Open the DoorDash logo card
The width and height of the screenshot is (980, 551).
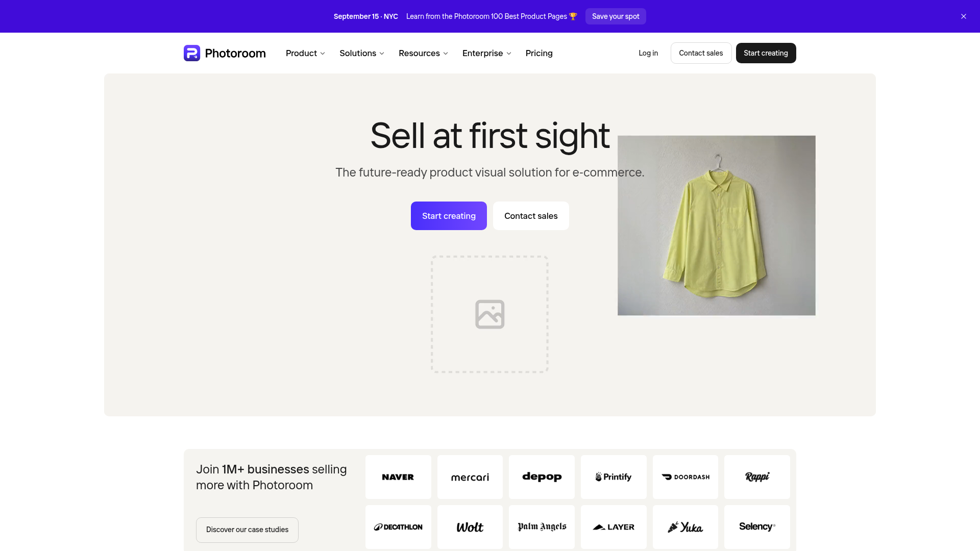click(685, 477)
